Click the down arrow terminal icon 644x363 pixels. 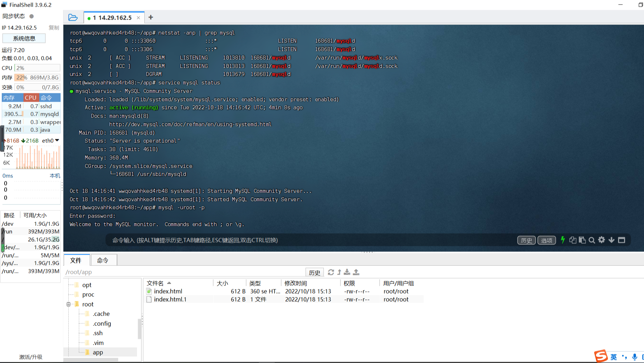coord(611,240)
